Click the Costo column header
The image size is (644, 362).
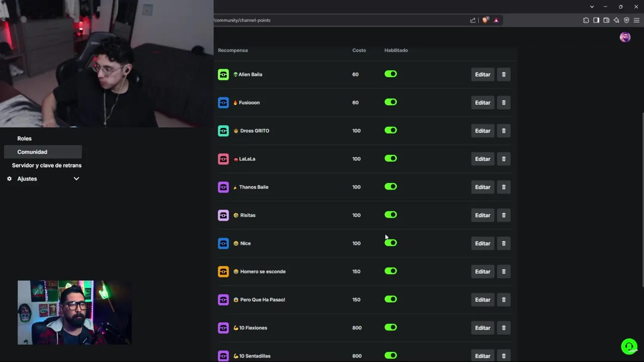[x=359, y=50]
